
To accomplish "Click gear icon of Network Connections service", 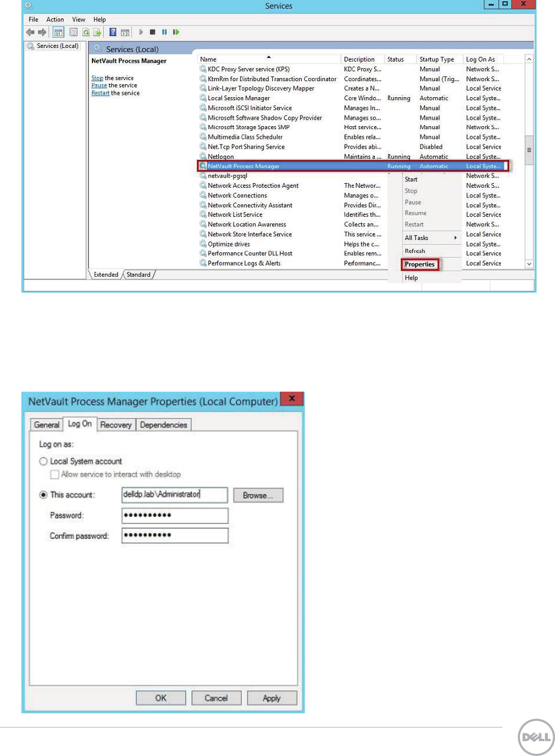I will click(x=203, y=196).
